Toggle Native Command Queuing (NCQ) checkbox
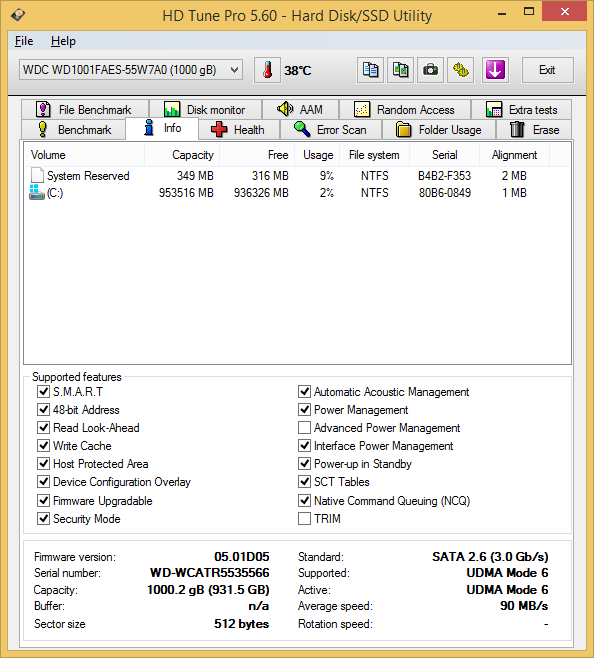The width and height of the screenshot is (594, 658). 304,501
